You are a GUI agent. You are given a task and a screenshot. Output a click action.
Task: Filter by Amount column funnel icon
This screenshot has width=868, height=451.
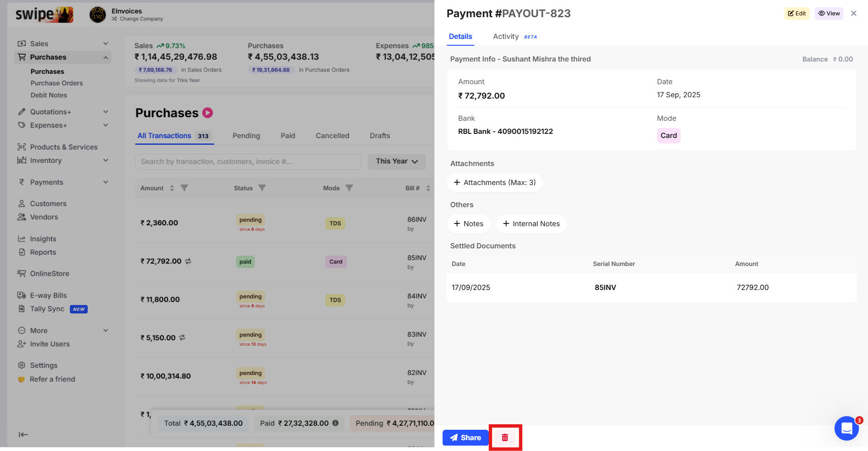(184, 188)
